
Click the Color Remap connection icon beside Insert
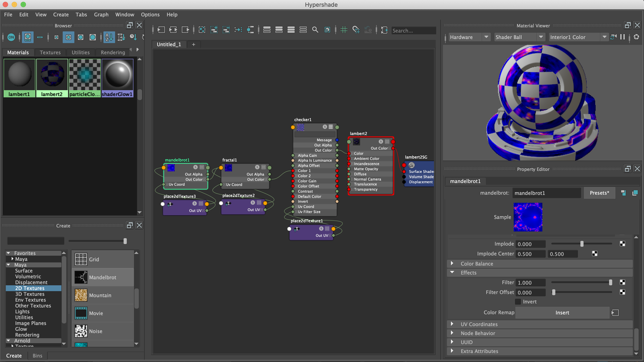pos(615,313)
